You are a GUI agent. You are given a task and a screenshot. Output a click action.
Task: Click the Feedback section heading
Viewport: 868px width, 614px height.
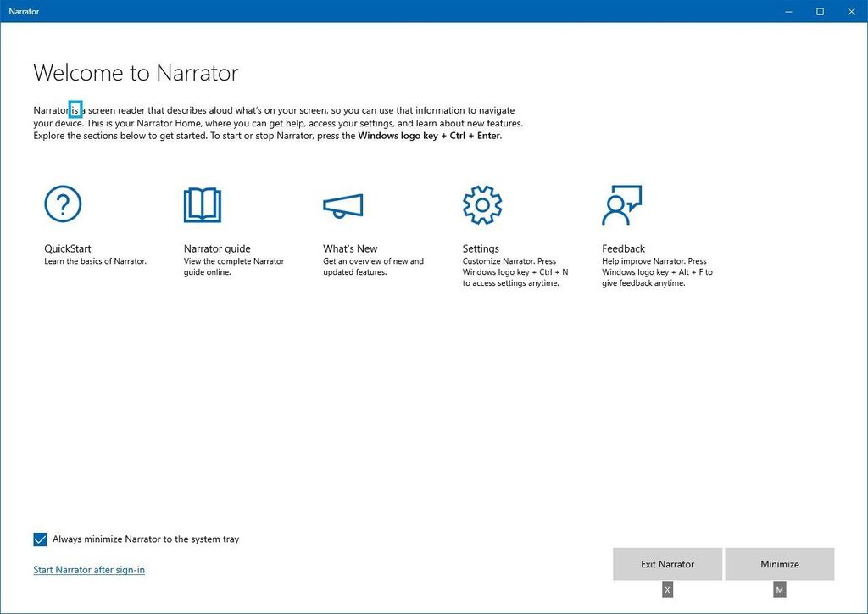click(x=623, y=248)
